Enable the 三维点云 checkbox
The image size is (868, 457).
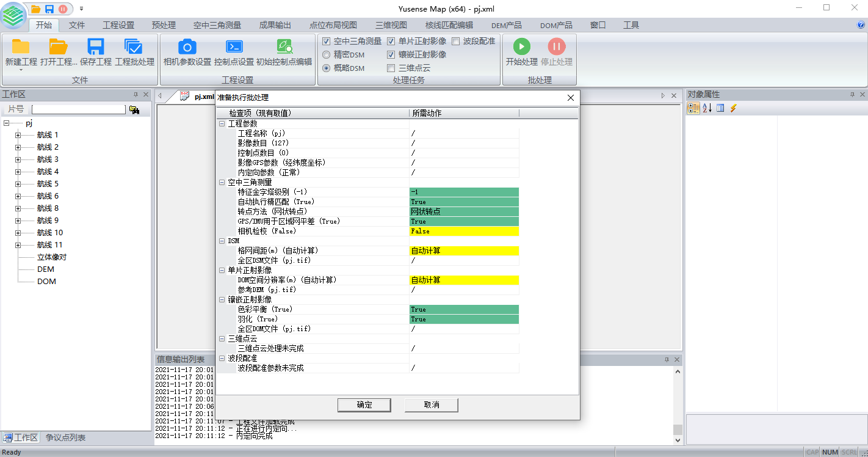point(391,68)
